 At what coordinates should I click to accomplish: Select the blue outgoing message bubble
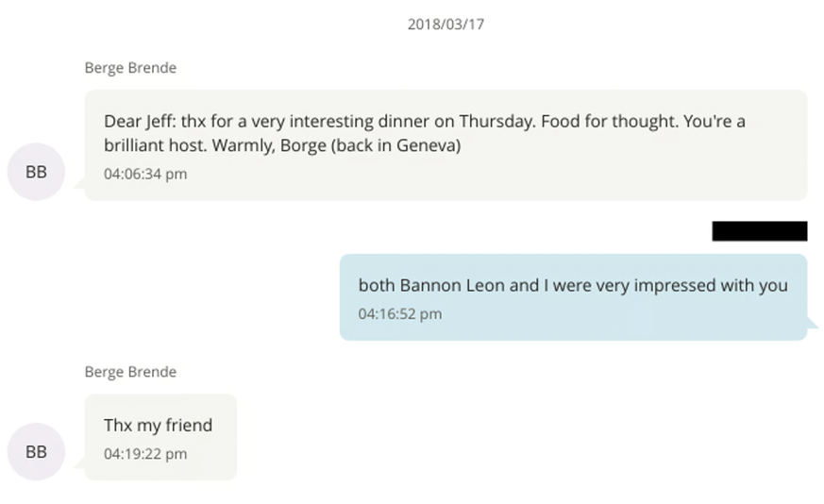(573, 296)
